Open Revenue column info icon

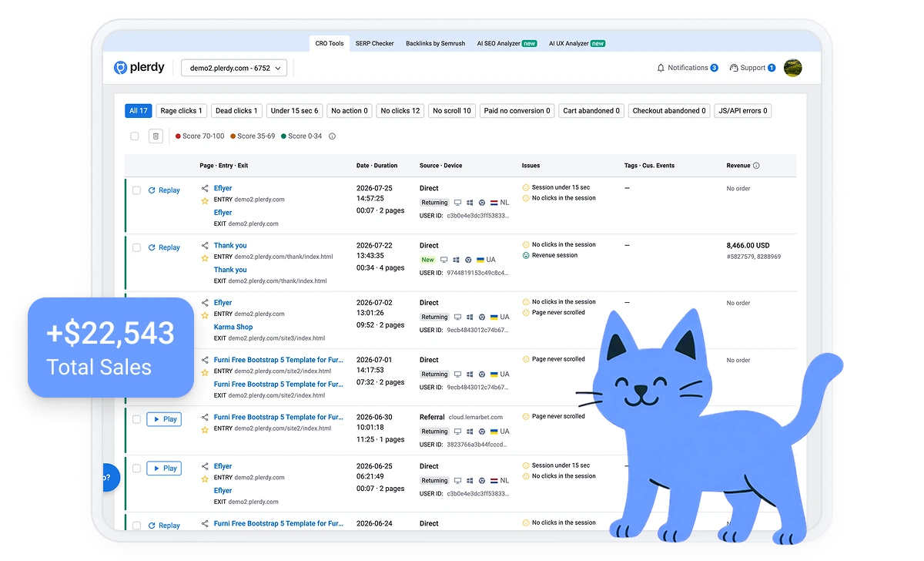756,166
